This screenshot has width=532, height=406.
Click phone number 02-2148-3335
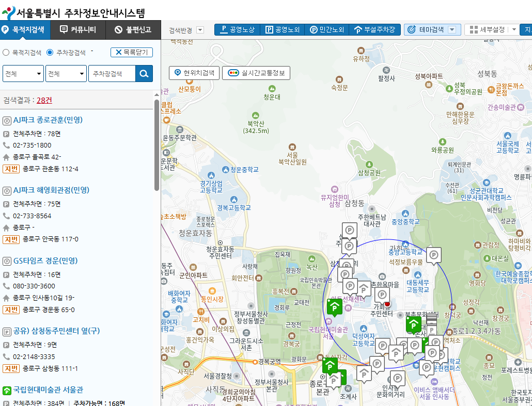[x=34, y=356]
